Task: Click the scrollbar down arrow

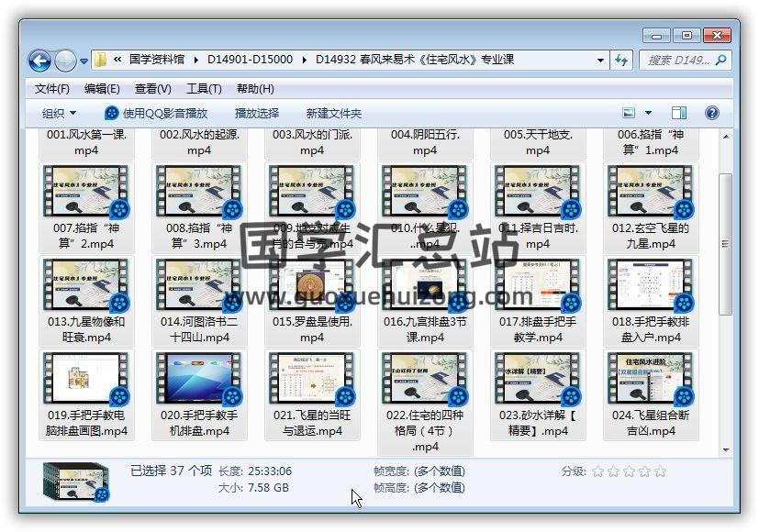Action: point(726,449)
